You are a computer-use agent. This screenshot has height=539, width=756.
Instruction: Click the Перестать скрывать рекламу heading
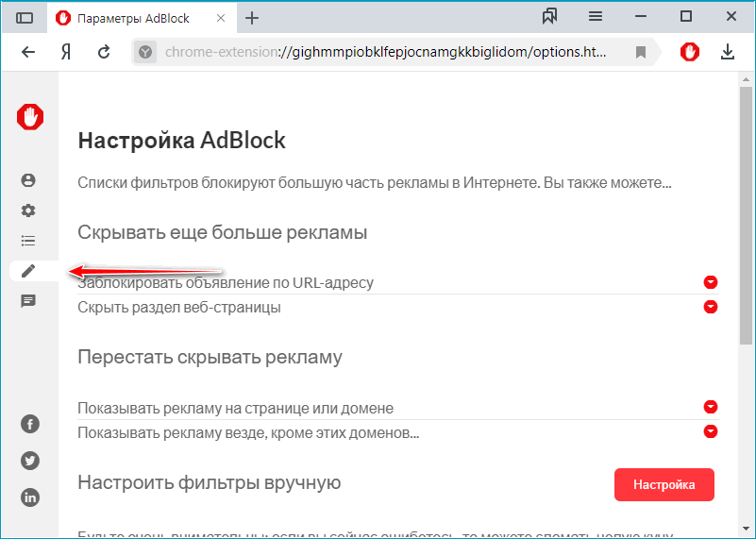[x=210, y=357]
